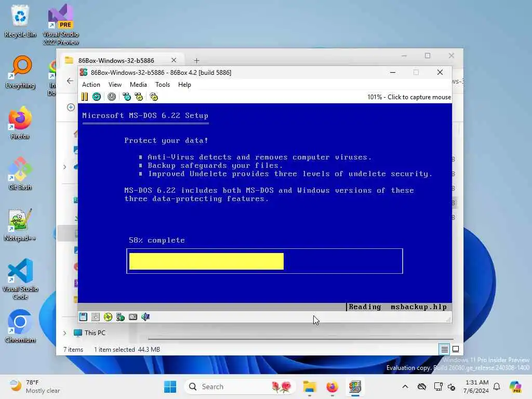Click the display network tray icon
This screenshot has width=532, height=399.
pyautogui.click(x=438, y=387)
